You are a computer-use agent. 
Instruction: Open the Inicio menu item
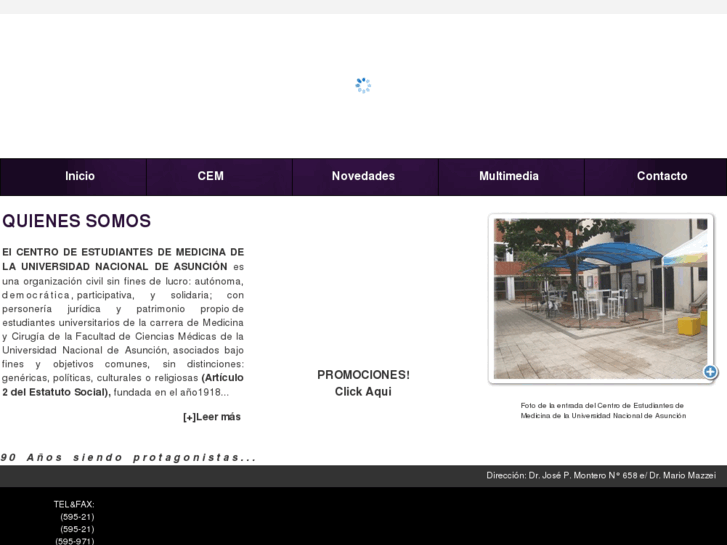coord(80,176)
